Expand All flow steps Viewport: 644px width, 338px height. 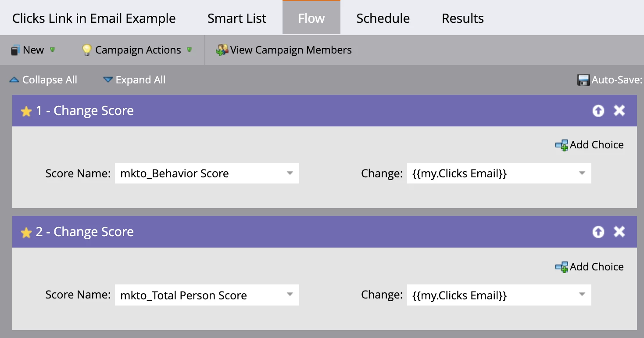[134, 80]
